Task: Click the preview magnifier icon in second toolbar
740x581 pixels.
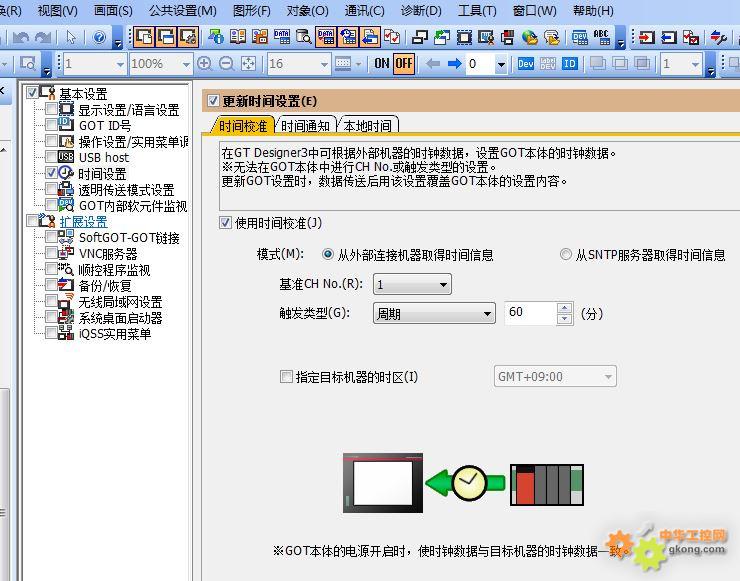Action: [x=27, y=63]
